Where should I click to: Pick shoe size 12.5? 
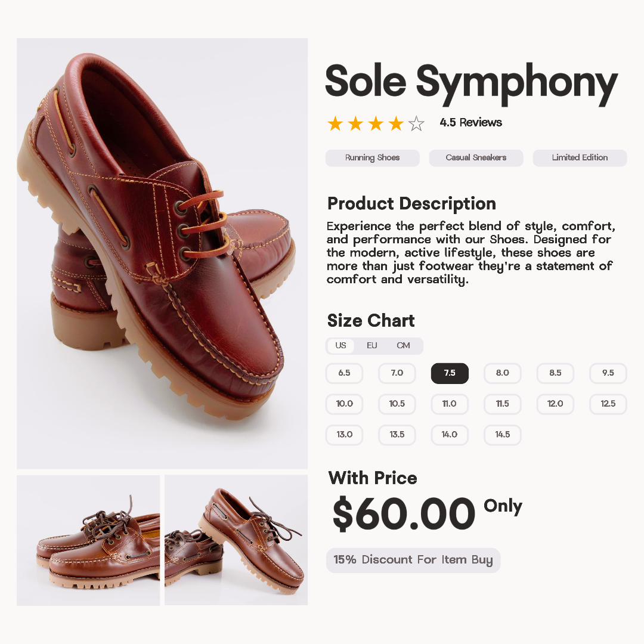[608, 404]
